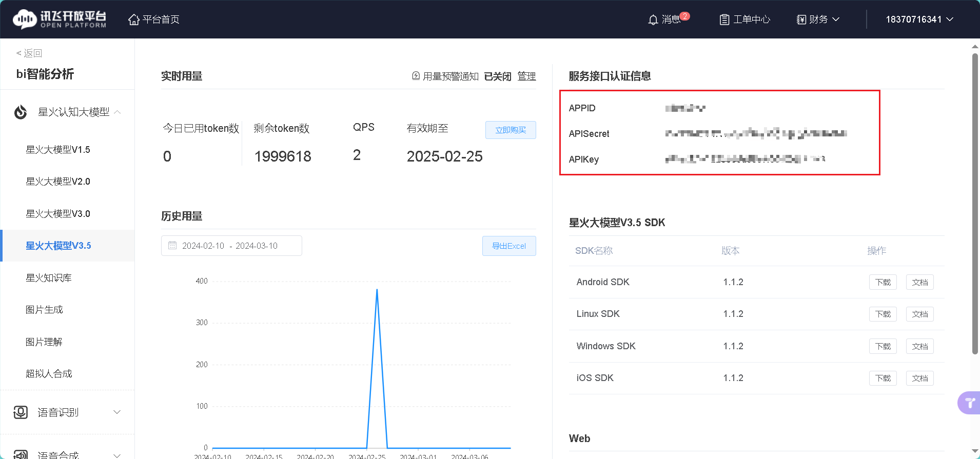Click the iFlytek Open Platform logo
This screenshot has height=459, width=980.
tap(60, 19)
